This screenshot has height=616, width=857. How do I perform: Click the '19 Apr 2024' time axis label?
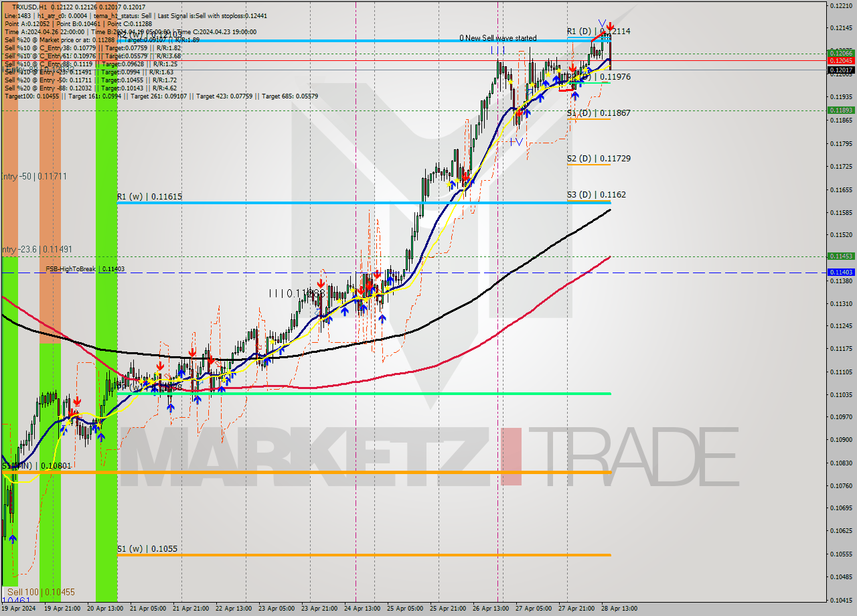pyautogui.click(x=18, y=609)
